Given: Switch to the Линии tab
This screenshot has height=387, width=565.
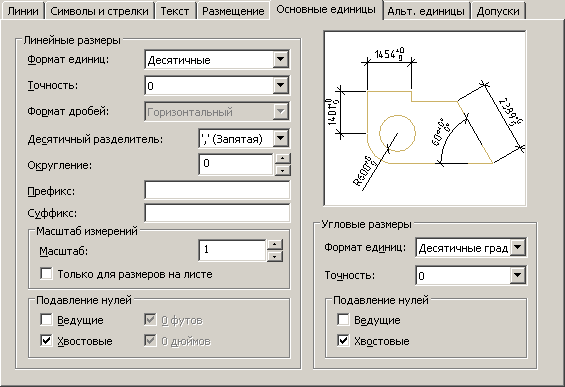Looking at the screenshot, I should (x=23, y=11).
